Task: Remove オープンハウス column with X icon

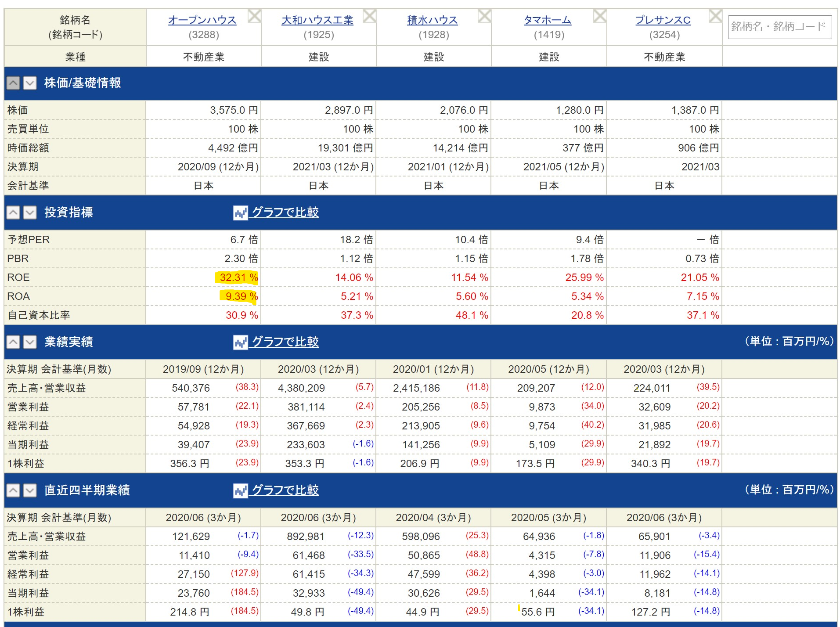Action: (254, 16)
